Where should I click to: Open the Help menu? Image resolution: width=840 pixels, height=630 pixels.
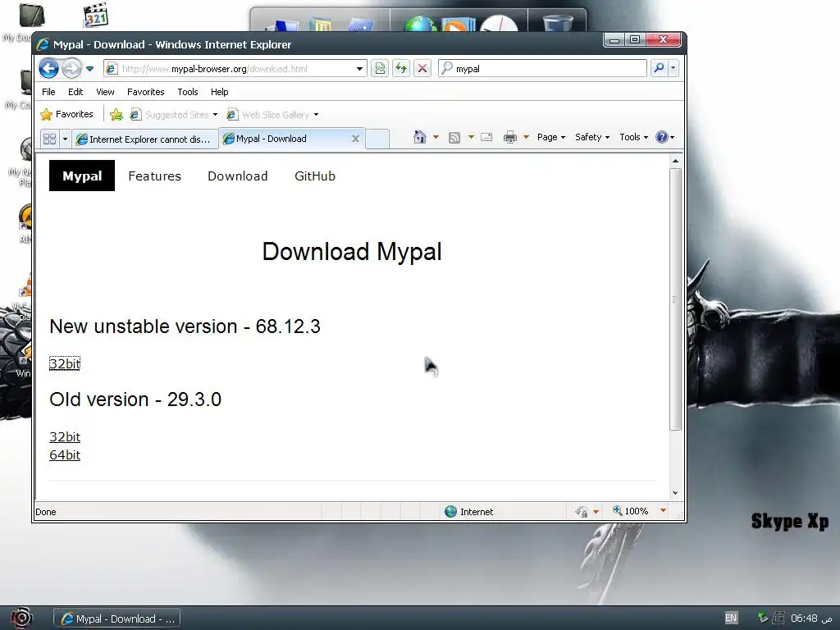point(220,92)
